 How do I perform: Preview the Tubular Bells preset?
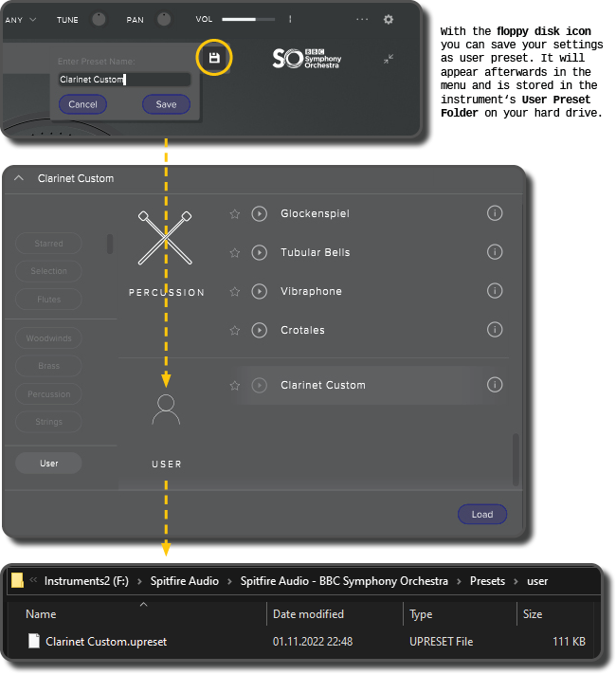[x=260, y=252]
